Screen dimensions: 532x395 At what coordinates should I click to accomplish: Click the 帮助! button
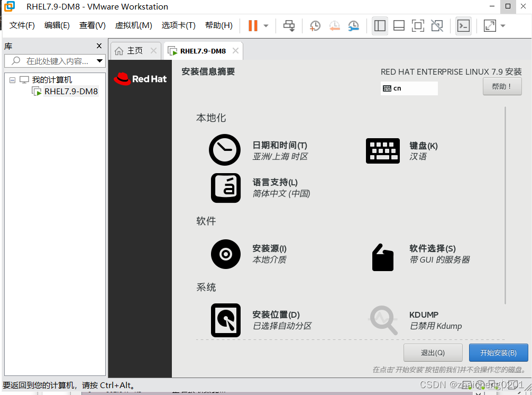click(x=502, y=87)
